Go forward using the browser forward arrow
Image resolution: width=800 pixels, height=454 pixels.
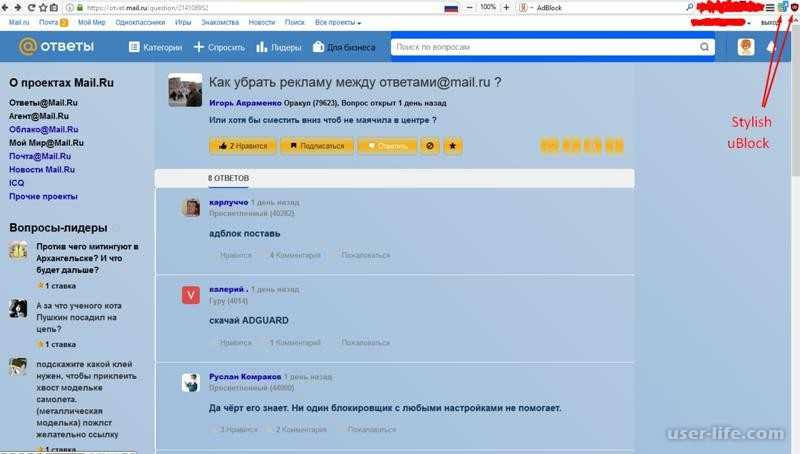[18, 8]
